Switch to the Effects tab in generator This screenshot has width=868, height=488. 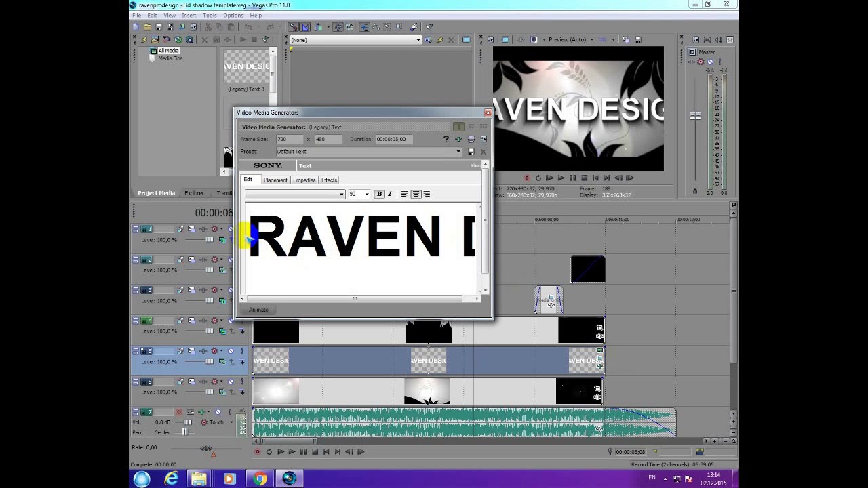[329, 180]
